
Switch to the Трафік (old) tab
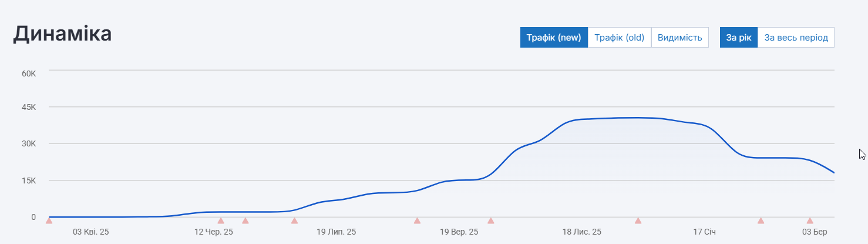click(619, 38)
